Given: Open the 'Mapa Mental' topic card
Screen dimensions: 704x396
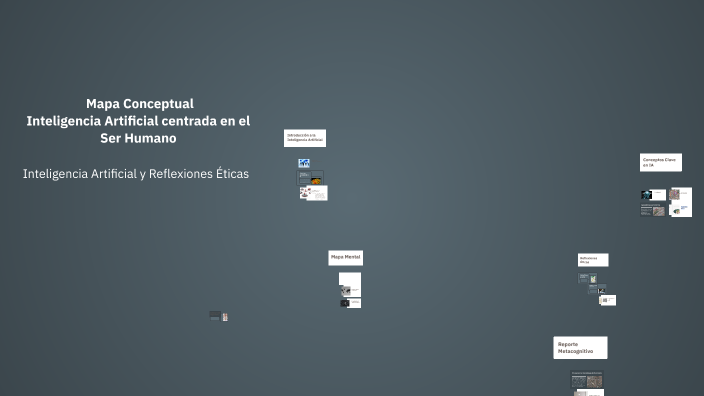Looking at the screenshot, I should pyautogui.click(x=345, y=257).
